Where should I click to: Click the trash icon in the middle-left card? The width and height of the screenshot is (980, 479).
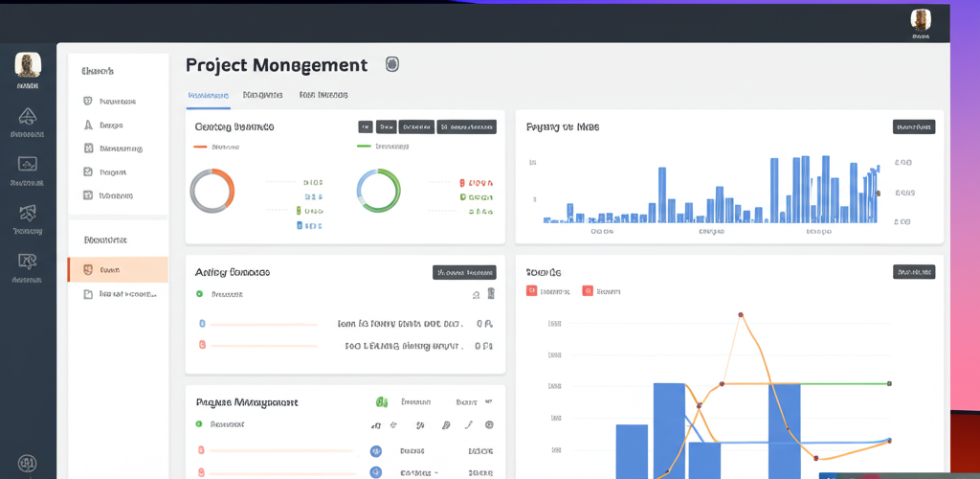pyautogui.click(x=490, y=295)
